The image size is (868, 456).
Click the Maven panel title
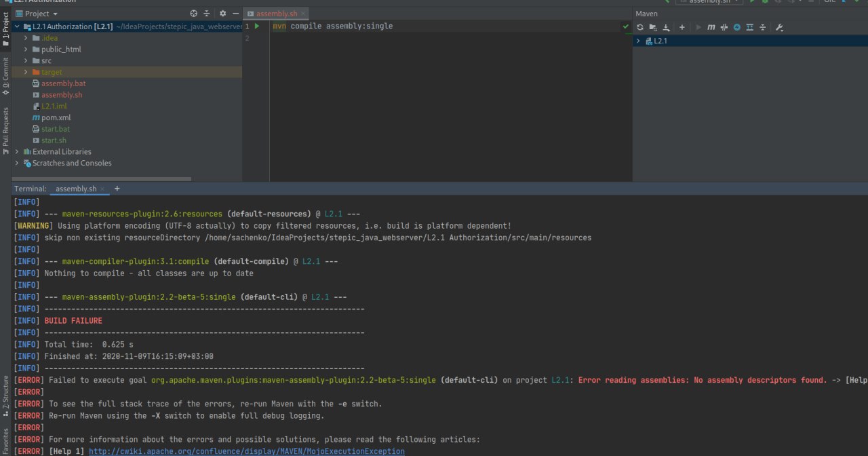(646, 14)
